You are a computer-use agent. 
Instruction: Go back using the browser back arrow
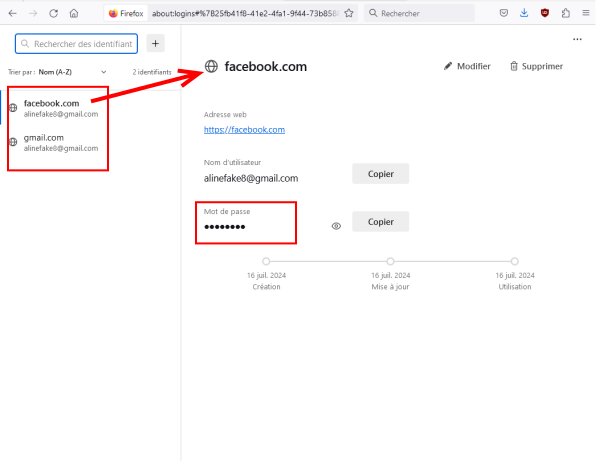click(13, 13)
